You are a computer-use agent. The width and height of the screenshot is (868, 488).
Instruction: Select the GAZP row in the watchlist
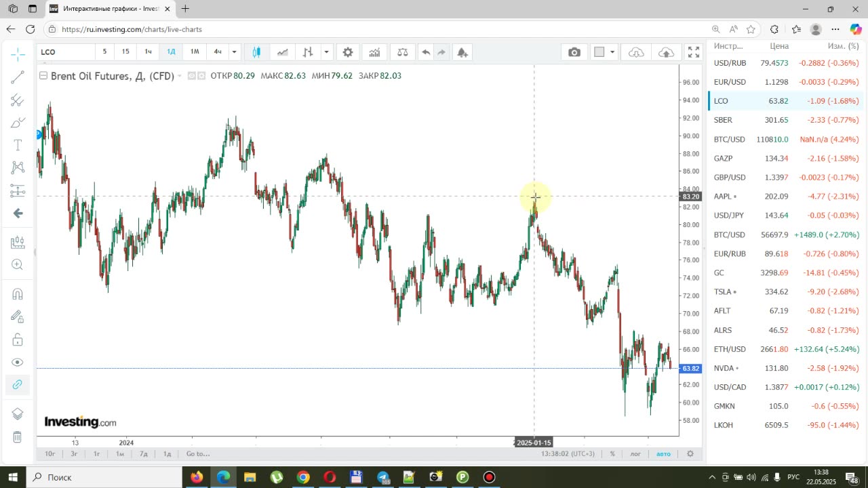786,158
